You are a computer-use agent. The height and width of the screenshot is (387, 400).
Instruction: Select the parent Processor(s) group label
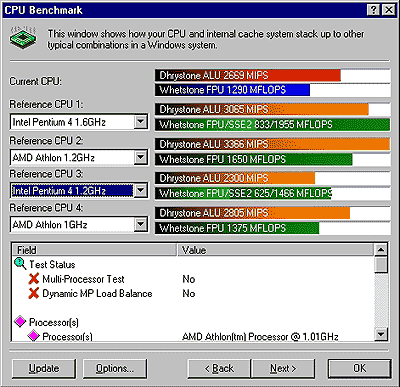(x=54, y=322)
